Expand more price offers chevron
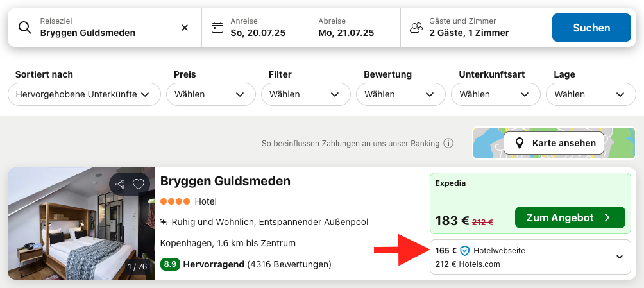This screenshot has width=644, height=288. click(x=620, y=257)
